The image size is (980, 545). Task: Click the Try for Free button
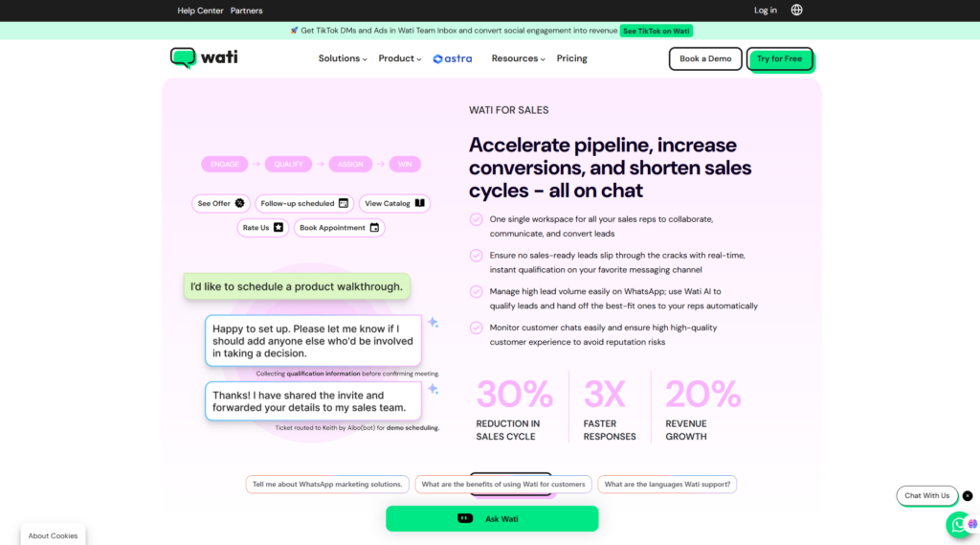point(779,58)
